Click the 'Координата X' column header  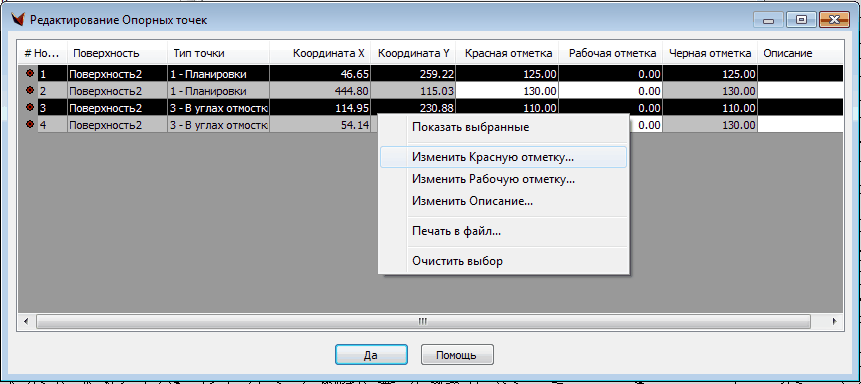[x=320, y=53]
